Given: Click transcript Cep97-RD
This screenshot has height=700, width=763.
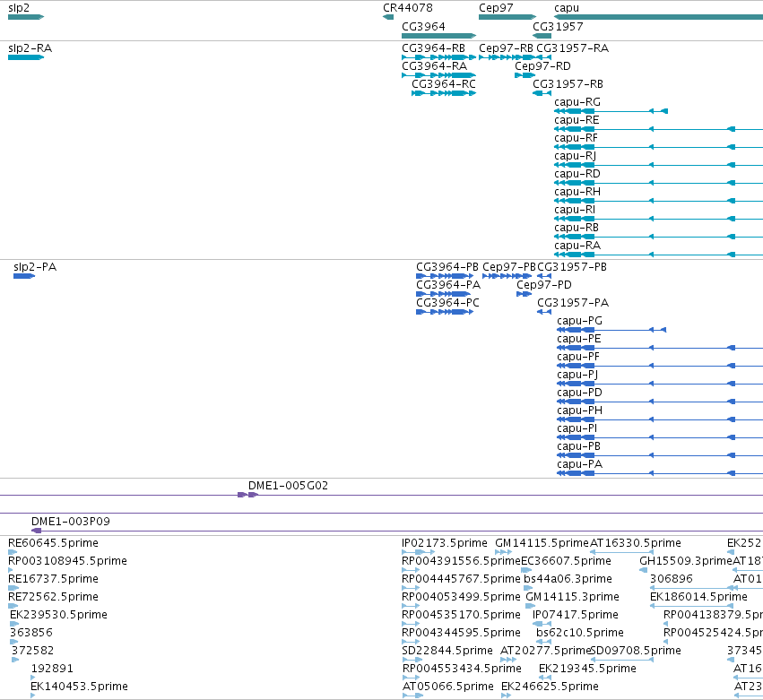Looking at the screenshot, I should [x=525, y=75].
